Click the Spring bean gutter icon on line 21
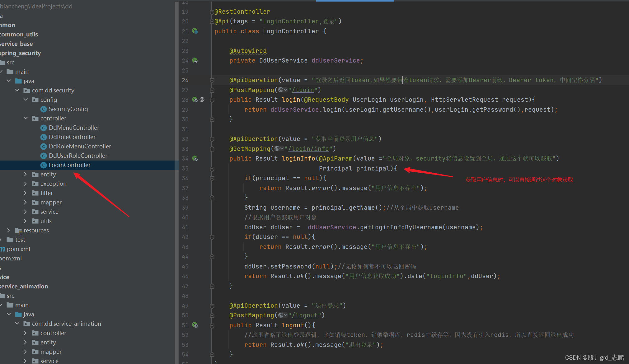The width and height of the screenshot is (629, 364). [195, 31]
